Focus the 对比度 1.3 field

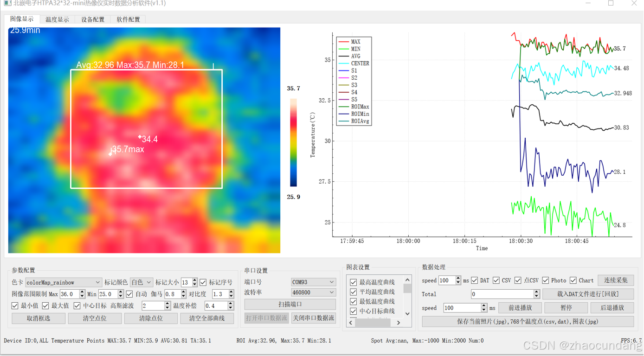coord(220,294)
